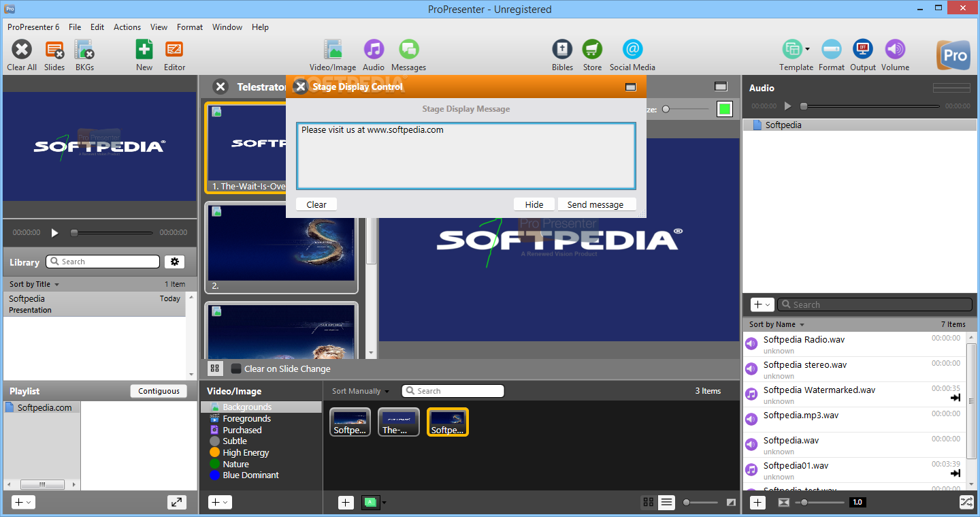The height and width of the screenshot is (517, 980).
Task: Click Clear in Stage Display Control
Action: pos(316,204)
